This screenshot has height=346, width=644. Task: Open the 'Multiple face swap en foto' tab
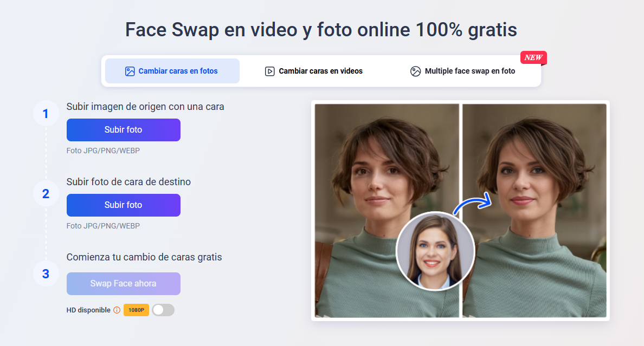[463, 70]
